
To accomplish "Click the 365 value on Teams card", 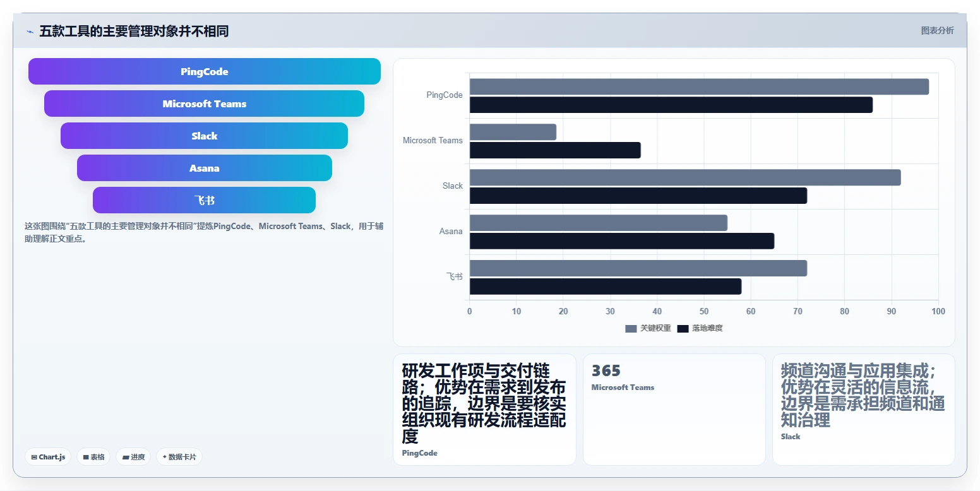I will pos(606,370).
